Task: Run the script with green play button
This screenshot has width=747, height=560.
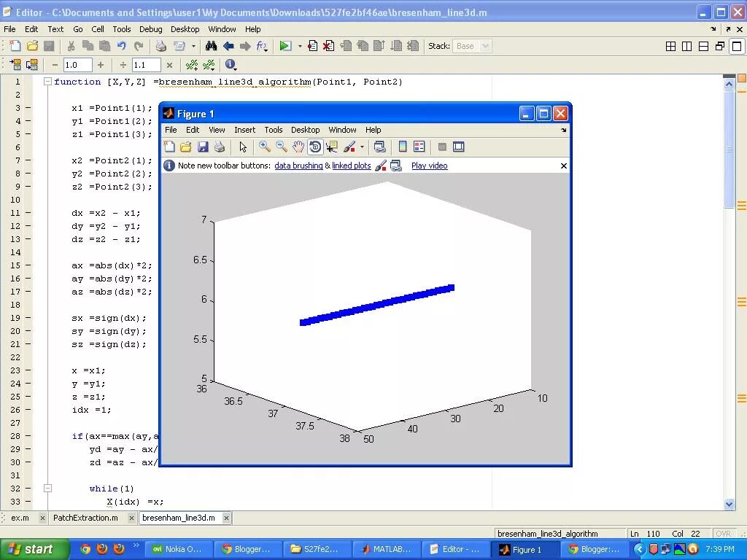Action: pyautogui.click(x=285, y=46)
